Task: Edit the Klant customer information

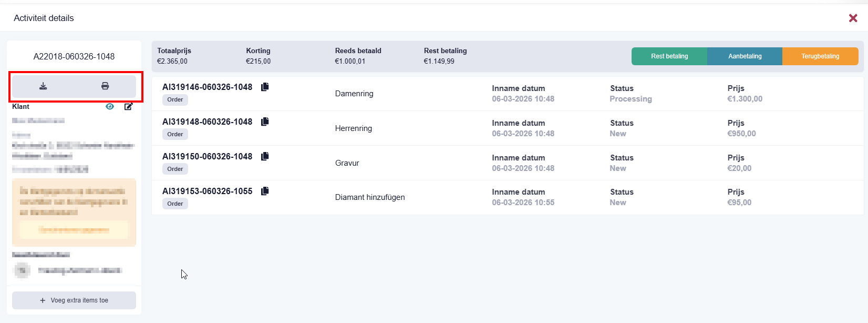Action: click(129, 106)
